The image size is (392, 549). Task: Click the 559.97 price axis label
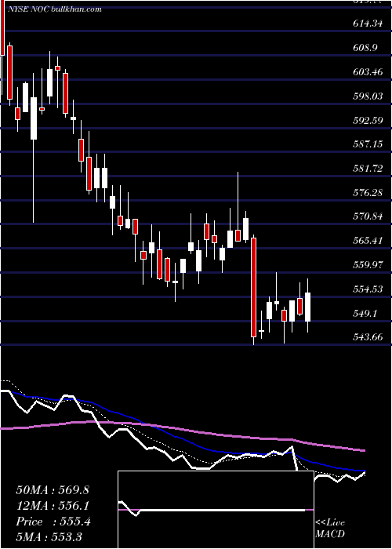(x=367, y=265)
